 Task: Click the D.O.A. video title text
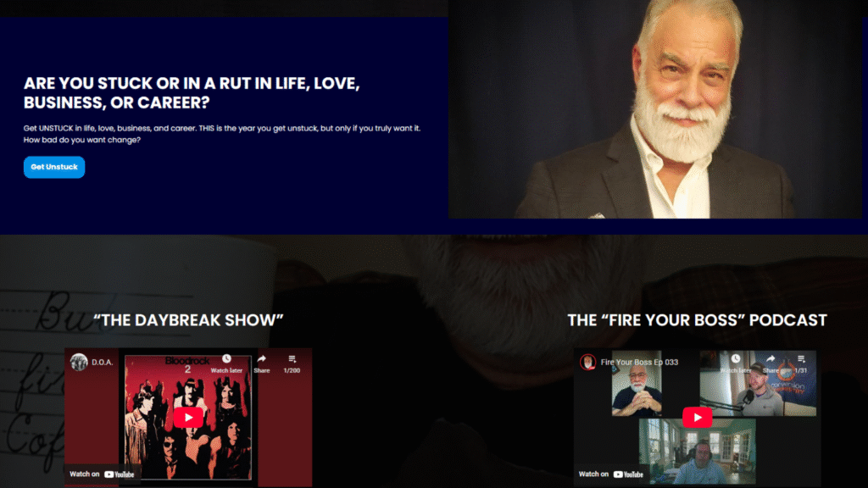coord(103,363)
